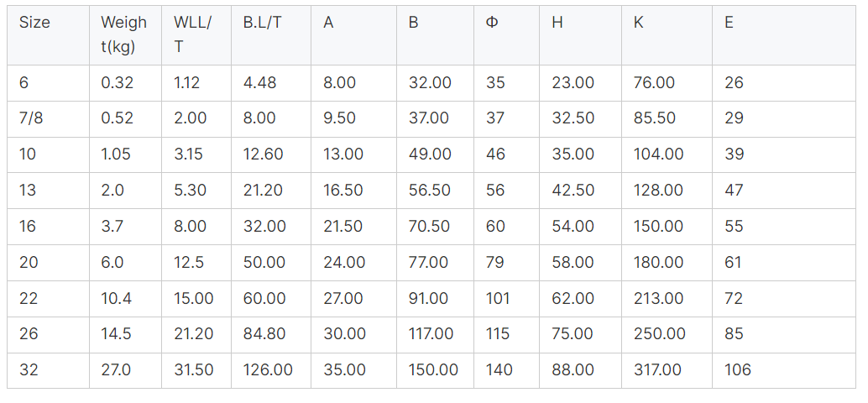This screenshot has height=403, width=868.
Task: Click the Φ value 79
Action: [x=495, y=263]
